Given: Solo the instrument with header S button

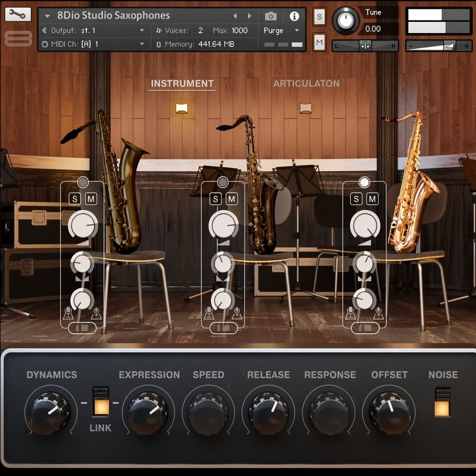Looking at the screenshot, I should click(x=319, y=16).
